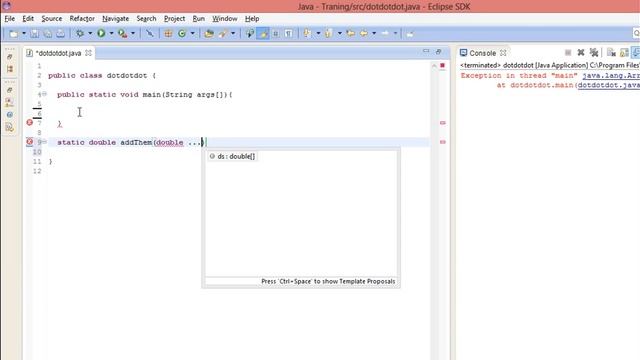
Task: Open the Next Annotation dropdown arrow
Action: coord(318,33)
